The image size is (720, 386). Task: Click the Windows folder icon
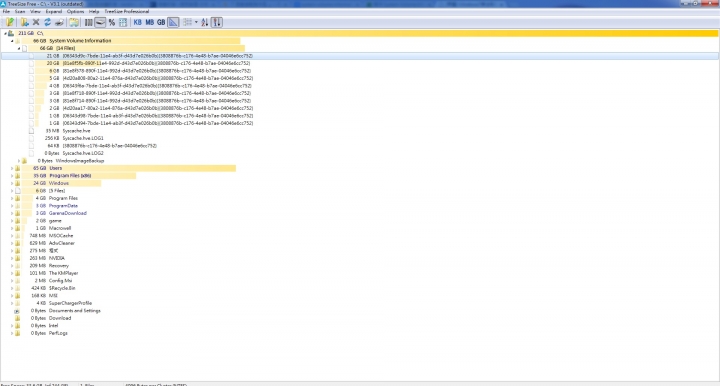17,183
